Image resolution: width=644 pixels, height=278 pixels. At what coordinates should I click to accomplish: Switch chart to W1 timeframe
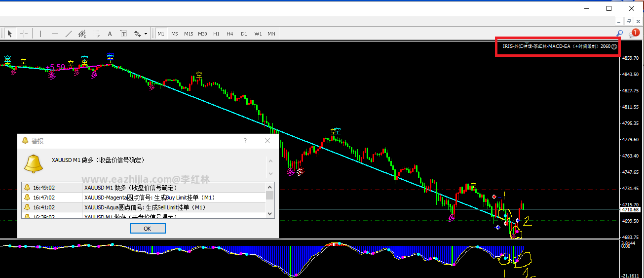click(258, 34)
